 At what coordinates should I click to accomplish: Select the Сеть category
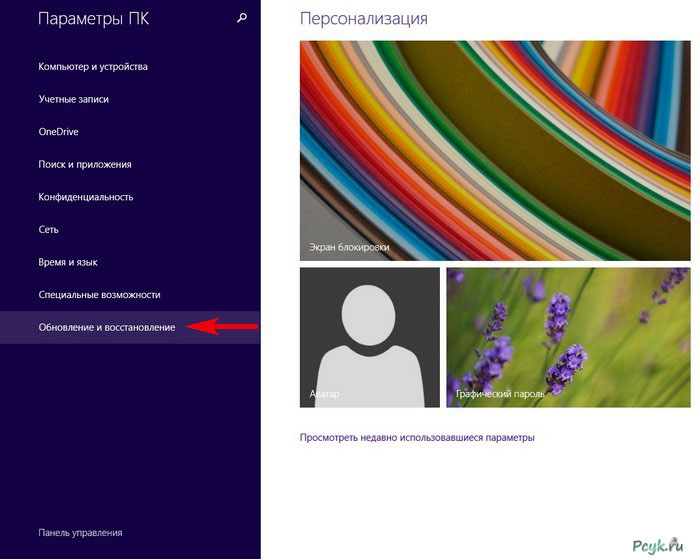48,230
